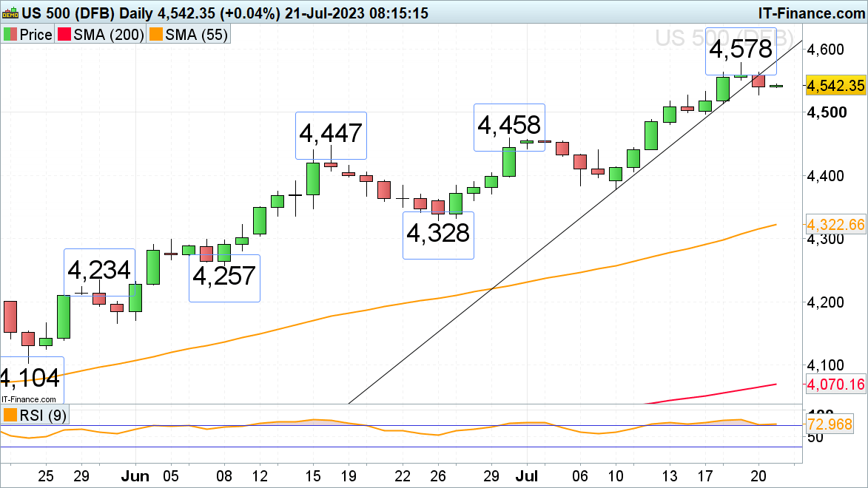Click the red 4,070.16 SMA value tag

835,384
